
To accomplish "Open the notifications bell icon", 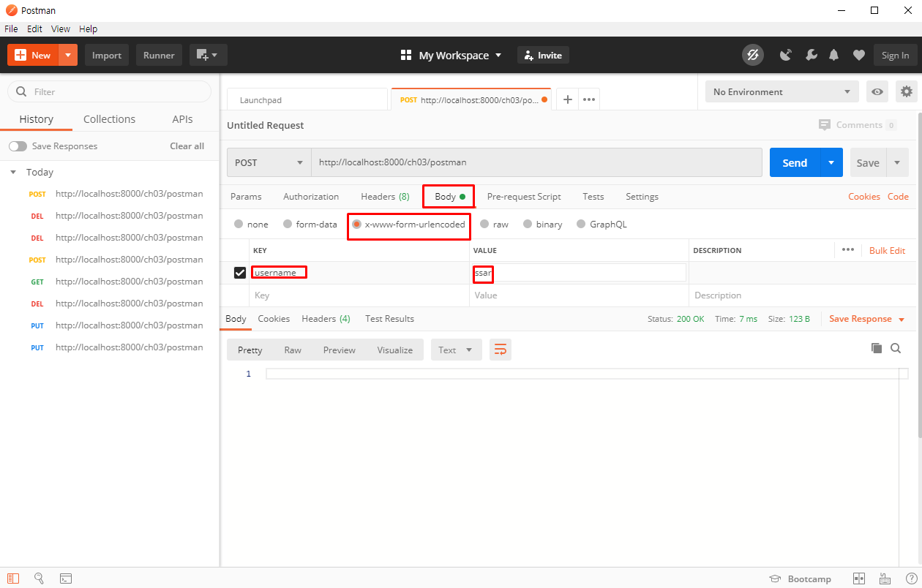I will coord(834,55).
